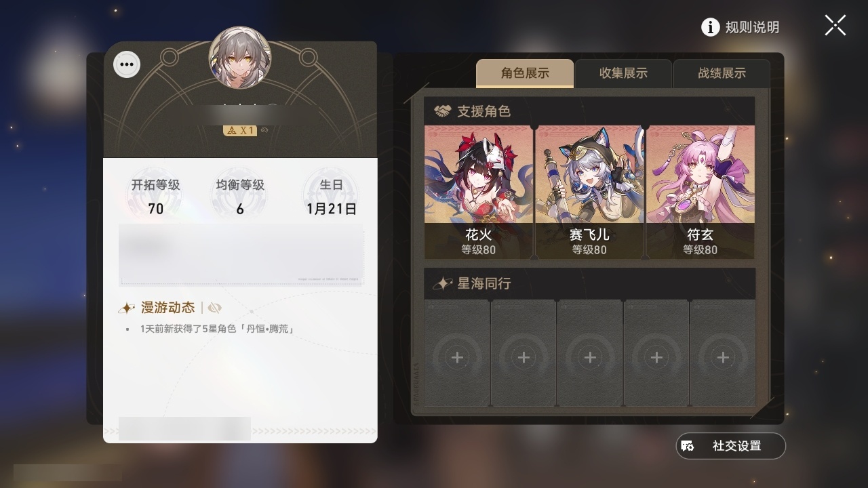Switch to the 收集展示 tab
Image resolution: width=868 pixels, height=488 pixels.
click(623, 73)
